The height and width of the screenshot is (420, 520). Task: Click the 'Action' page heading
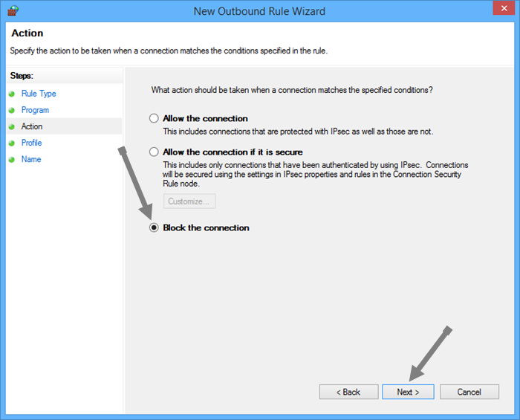click(27, 33)
